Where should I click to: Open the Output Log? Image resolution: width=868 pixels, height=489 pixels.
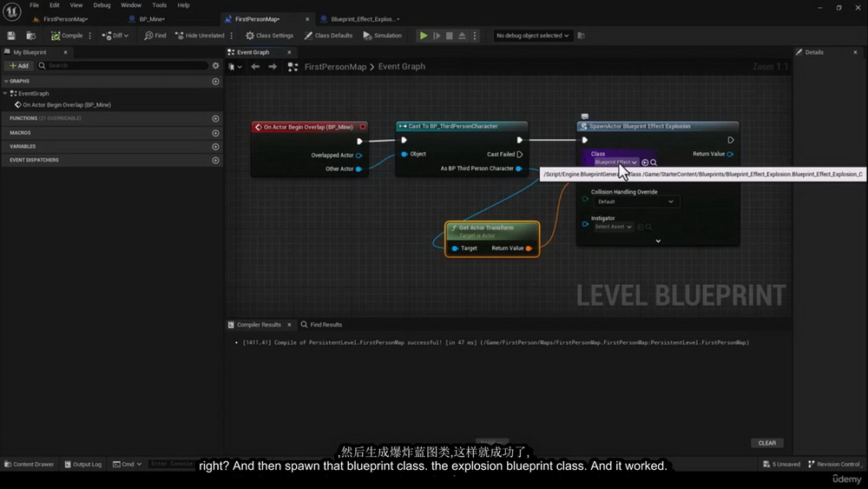click(83, 464)
